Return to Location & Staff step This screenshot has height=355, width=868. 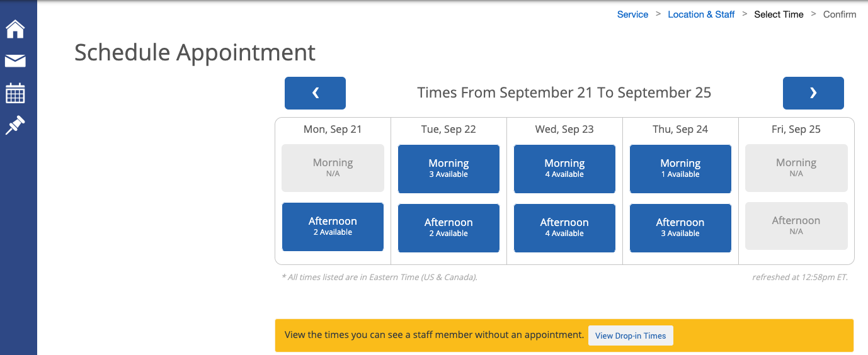pos(701,14)
